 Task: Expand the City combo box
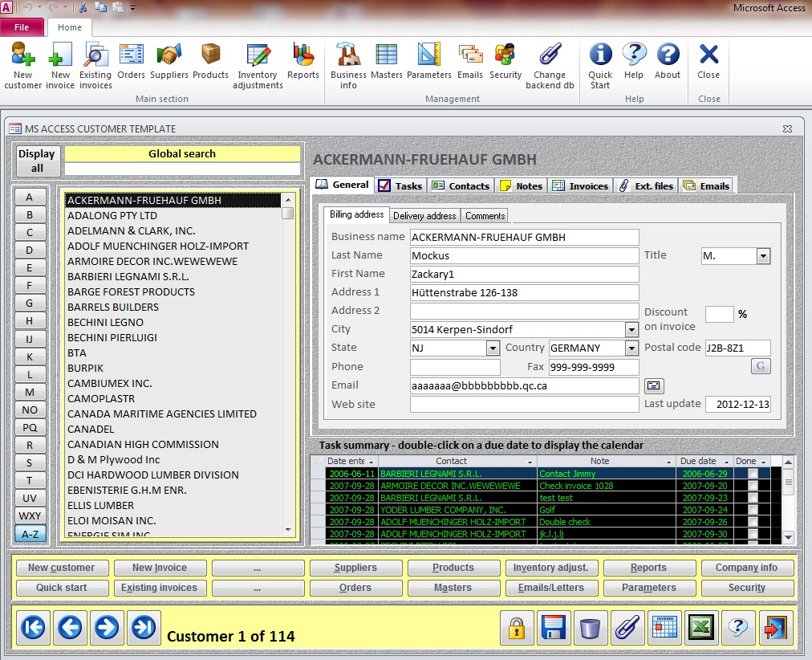[x=631, y=330]
